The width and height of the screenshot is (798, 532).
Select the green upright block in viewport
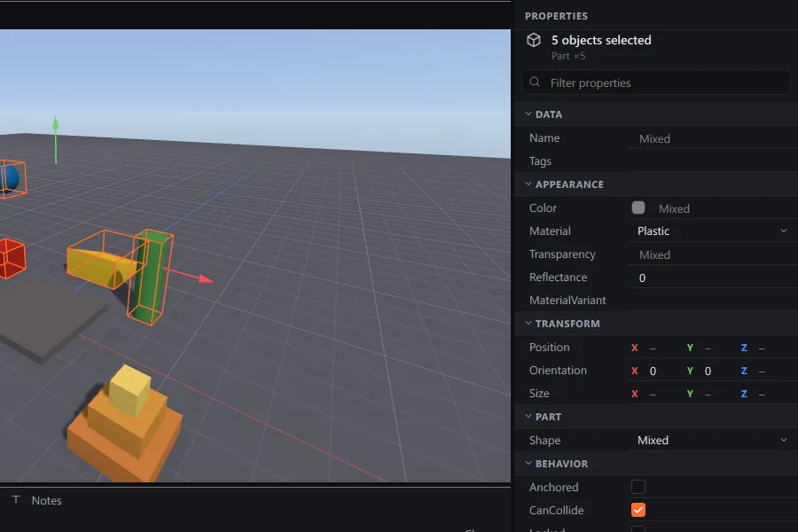tap(152, 278)
